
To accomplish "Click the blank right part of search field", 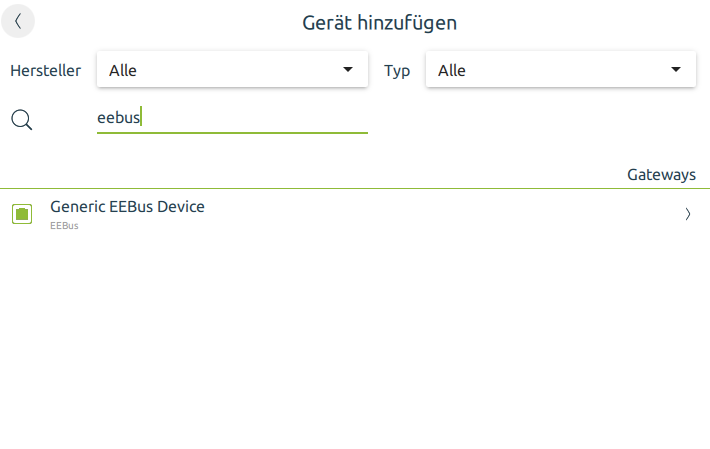I will tap(300, 118).
